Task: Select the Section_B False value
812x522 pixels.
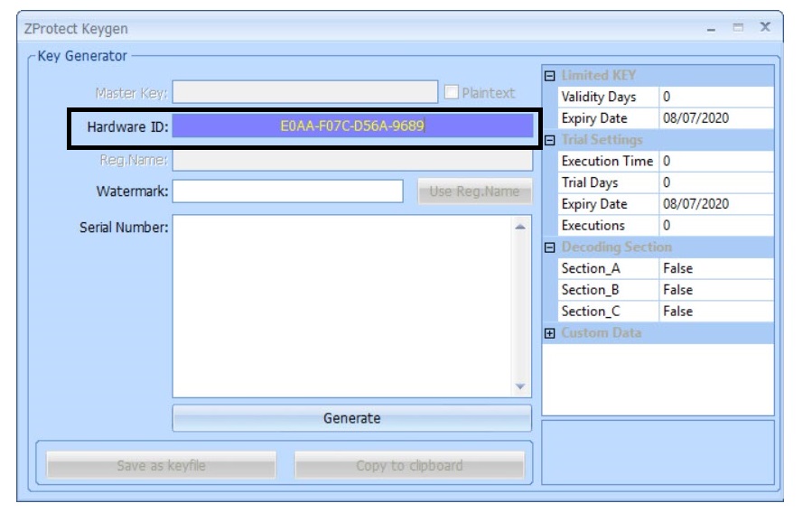Action: click(717, 290)
